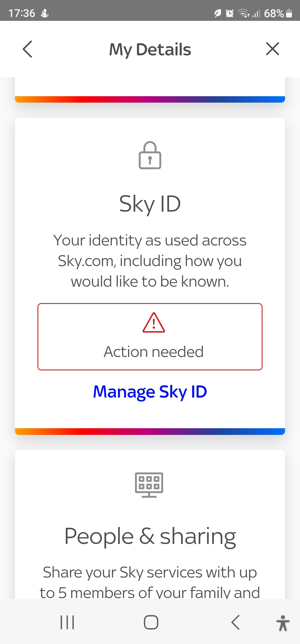This screenshot has width=300, height=644.
Task: Tap the Action needed warning box
Action: (x=150, y=336)
